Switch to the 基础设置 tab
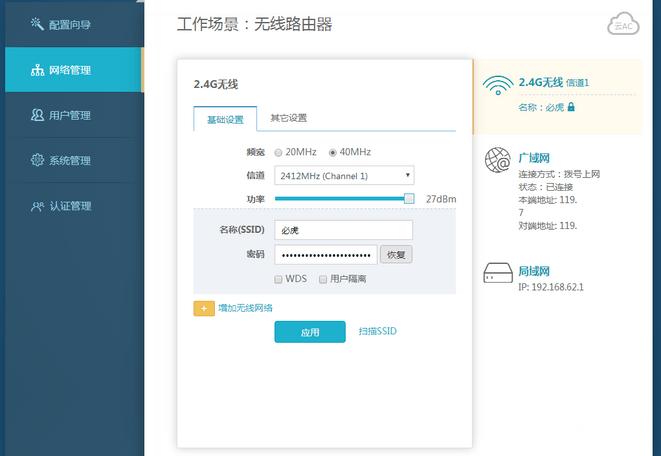This screenshot has width=661, height=456. coord(225,119)
